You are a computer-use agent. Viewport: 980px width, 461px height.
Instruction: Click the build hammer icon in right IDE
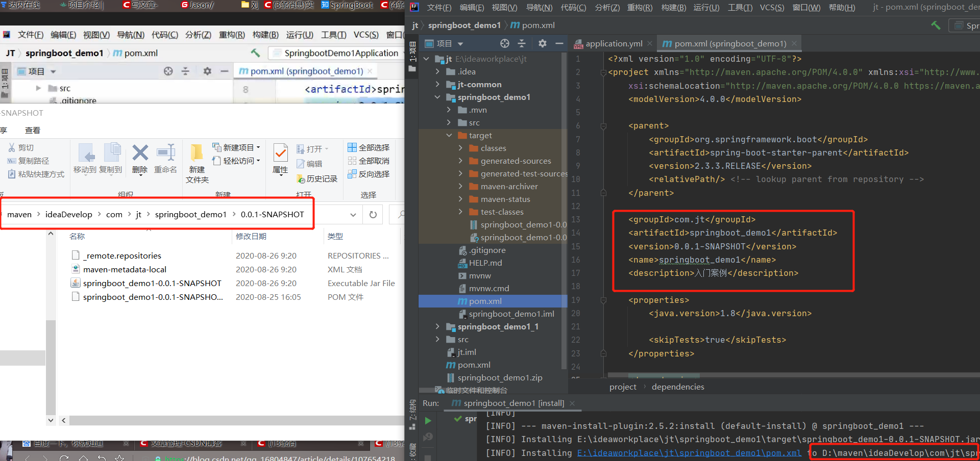click(x=936, y=25)
